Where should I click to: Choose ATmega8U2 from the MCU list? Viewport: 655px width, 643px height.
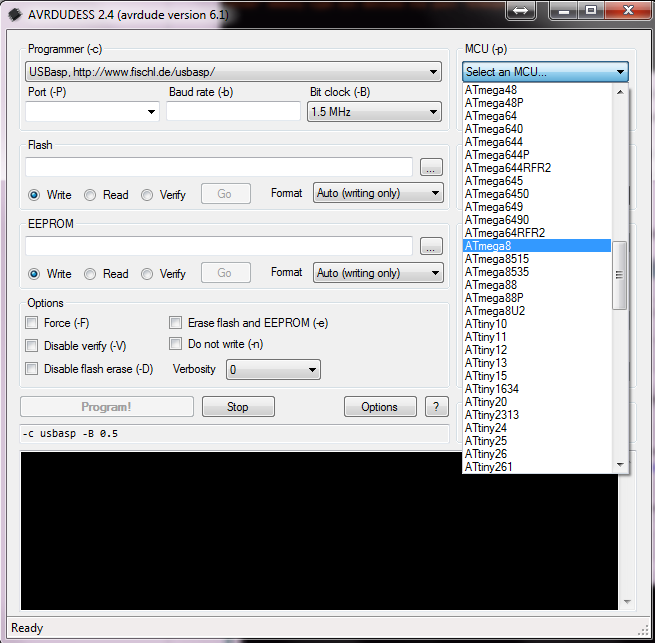(x=537, y=311)
